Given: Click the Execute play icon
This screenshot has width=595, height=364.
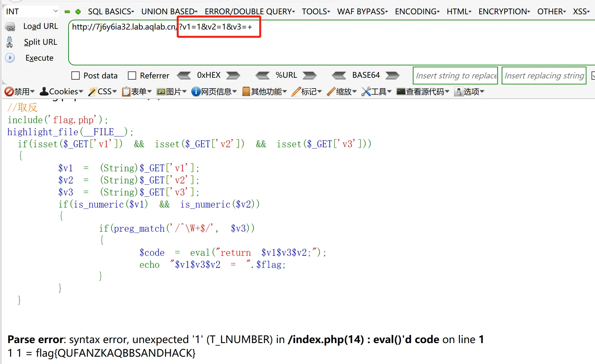Looking at the screenshot, I should coord(10,58).
